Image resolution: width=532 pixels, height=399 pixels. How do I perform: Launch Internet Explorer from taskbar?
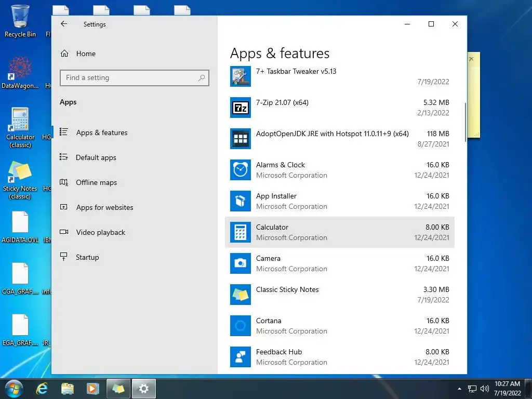pyautogui.click(x=42, y=389)
